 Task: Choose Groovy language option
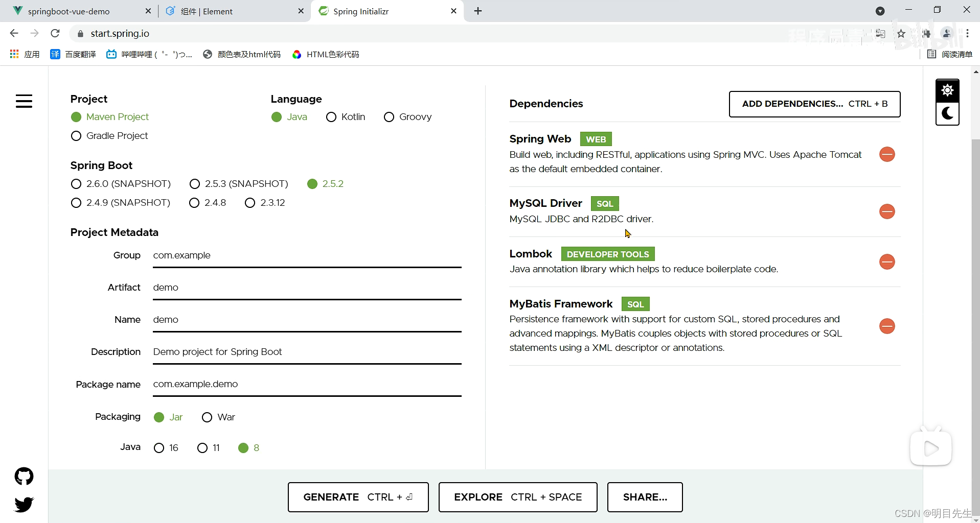point(389,117)
